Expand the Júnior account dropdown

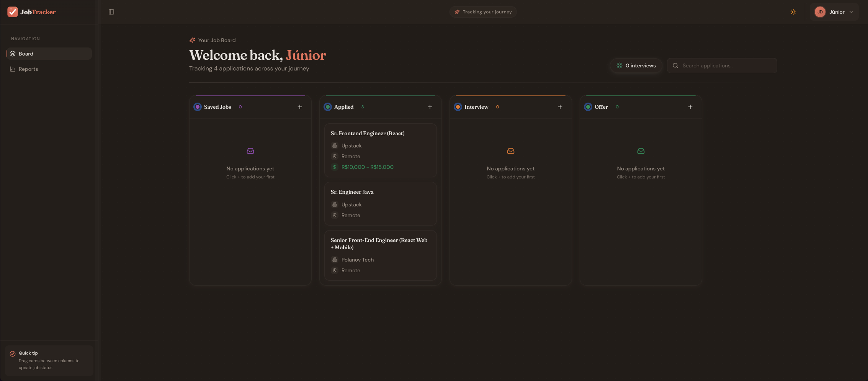click(834, 12)
